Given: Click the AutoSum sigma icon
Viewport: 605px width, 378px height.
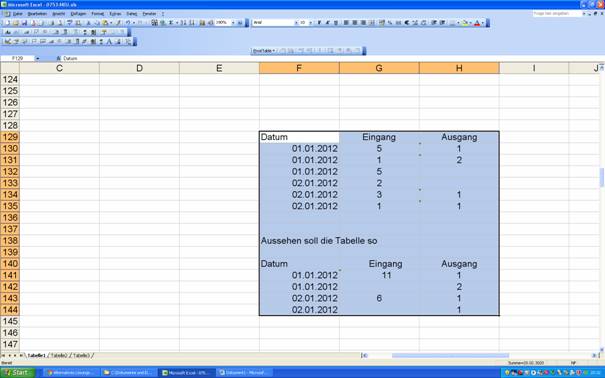Looking at the screenshot, I should pos(171,23).
